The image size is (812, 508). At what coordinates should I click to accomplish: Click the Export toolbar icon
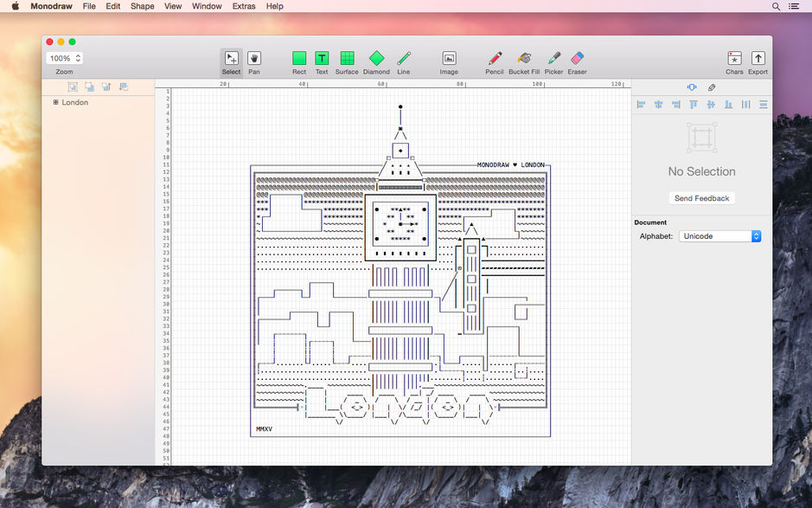pyautogui.click(x=758, y=62)
